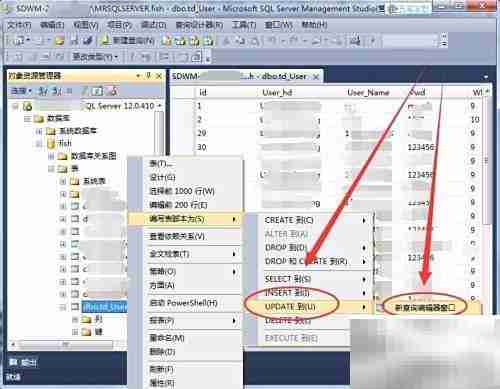Collapse the 数据库 folder node
Viewport: 500px width, 389px height.
coord(28,119)
